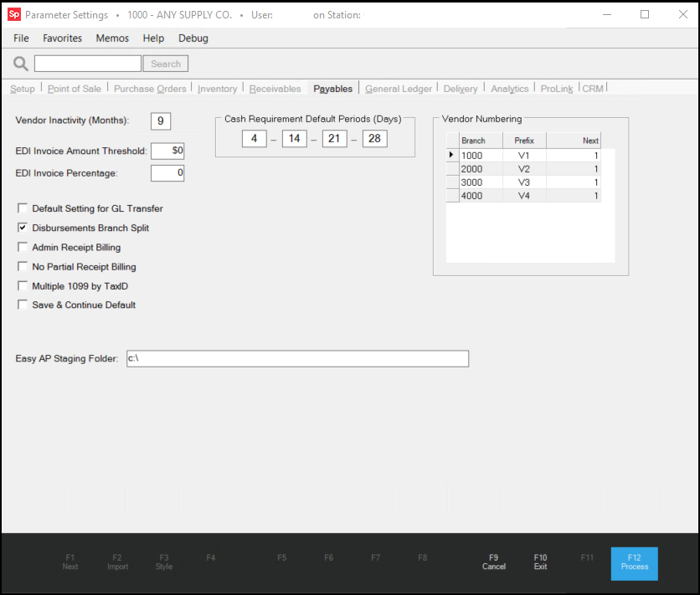700x595 pixels.
Task: Uncheck Disbursements Branch Split
Action: tap(23, 228)
